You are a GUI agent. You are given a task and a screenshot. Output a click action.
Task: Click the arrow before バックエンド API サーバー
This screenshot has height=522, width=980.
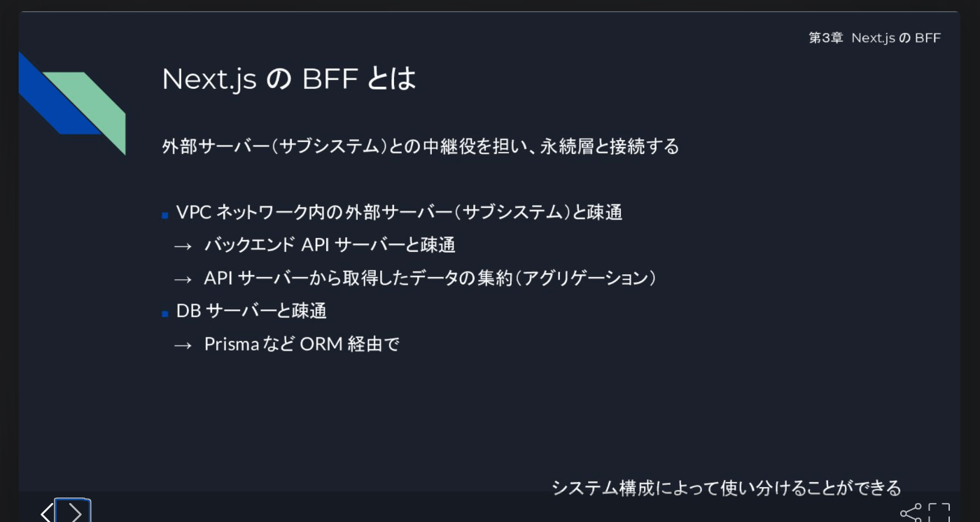pos(183,246)
